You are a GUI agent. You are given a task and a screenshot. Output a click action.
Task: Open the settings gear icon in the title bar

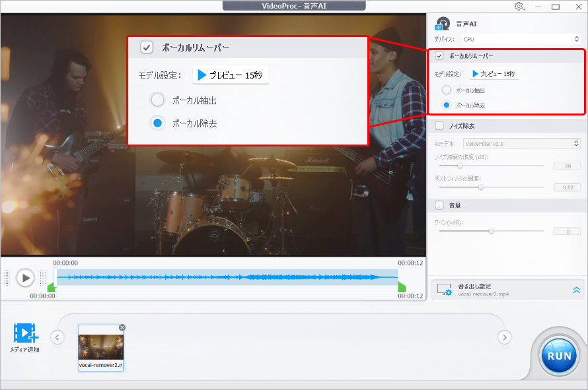[519, 7]
